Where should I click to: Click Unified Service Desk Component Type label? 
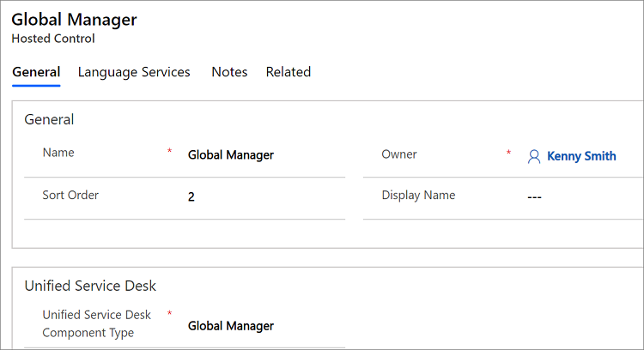click(96, 323)
